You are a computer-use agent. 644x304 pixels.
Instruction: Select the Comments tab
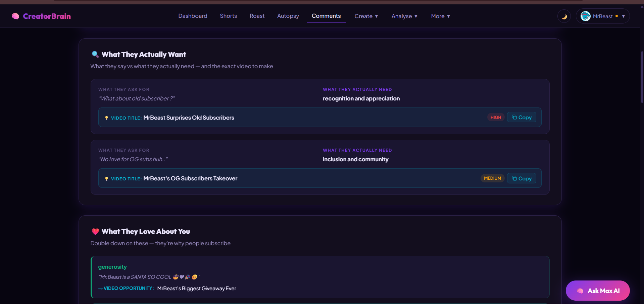326,16
